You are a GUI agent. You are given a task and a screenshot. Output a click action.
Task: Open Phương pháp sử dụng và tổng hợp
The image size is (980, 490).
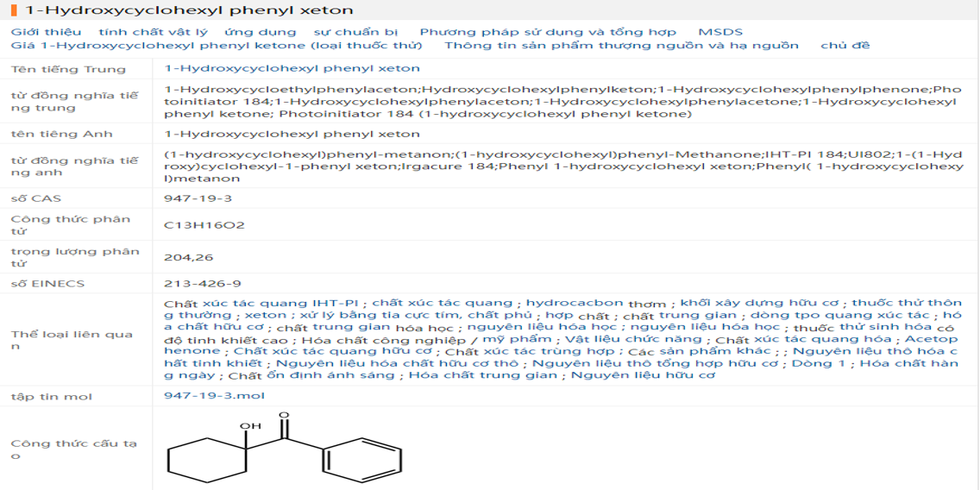548,32
